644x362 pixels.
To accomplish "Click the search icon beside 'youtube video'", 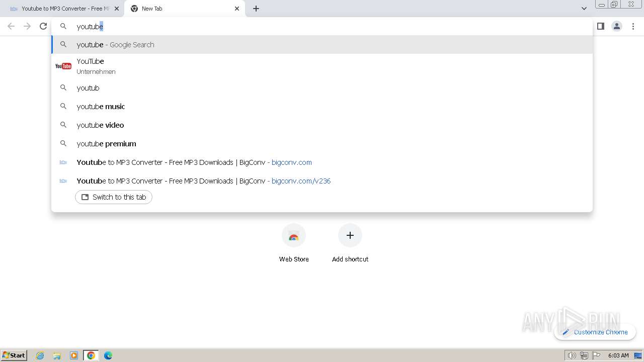I will (63, 125).
